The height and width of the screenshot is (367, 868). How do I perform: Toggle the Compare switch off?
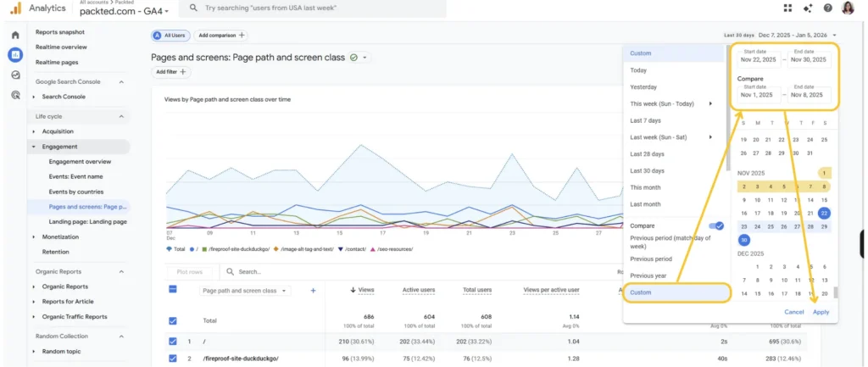[718, 226]
